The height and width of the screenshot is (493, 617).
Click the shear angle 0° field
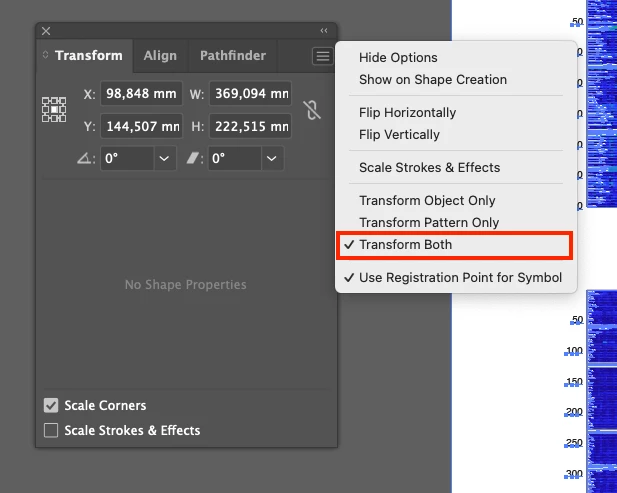[x=235, y=158]
